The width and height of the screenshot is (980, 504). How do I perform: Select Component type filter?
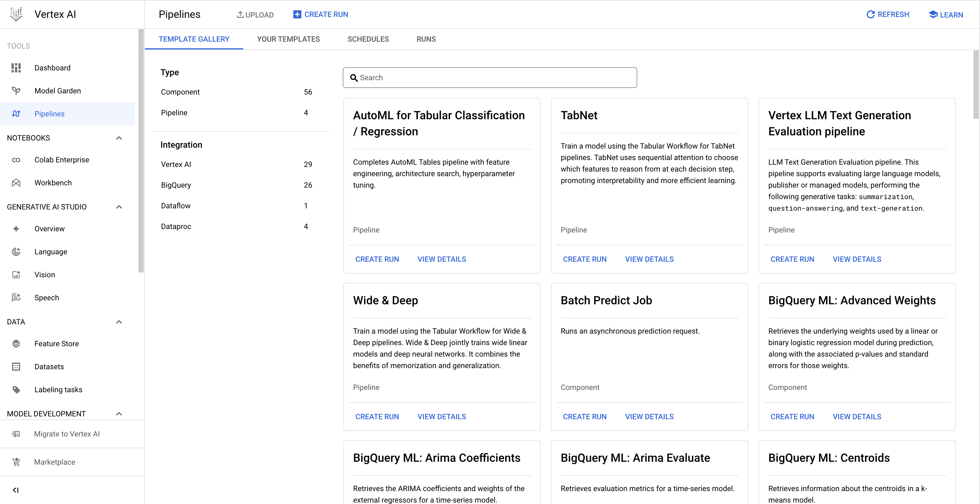pos(180,92)
